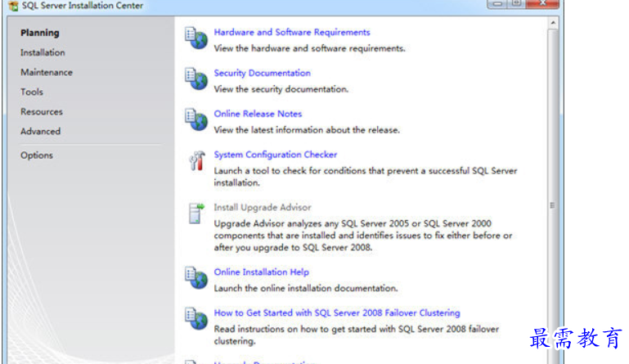Image resolution: width=629 pixels, height=364 pixels.
Task: Switch to the Maintenance category
Action: [47, 72]
